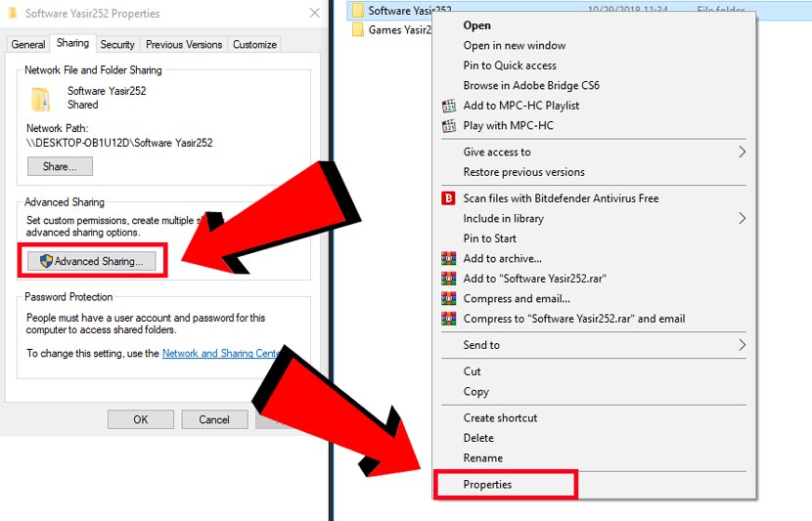
Task: Click the WinRAR icon beside Add to archive
Action: pos(448,258)
